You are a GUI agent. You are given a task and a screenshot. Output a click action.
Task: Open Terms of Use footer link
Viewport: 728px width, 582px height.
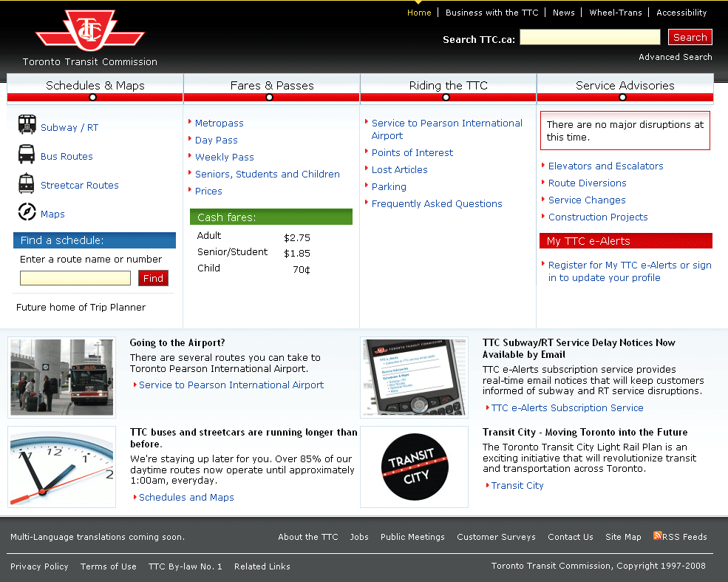108,566
